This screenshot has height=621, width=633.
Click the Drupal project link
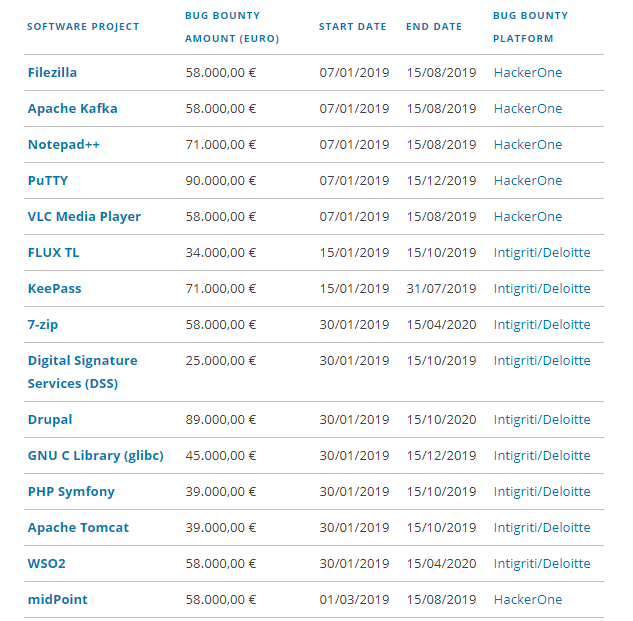point(50,420)
